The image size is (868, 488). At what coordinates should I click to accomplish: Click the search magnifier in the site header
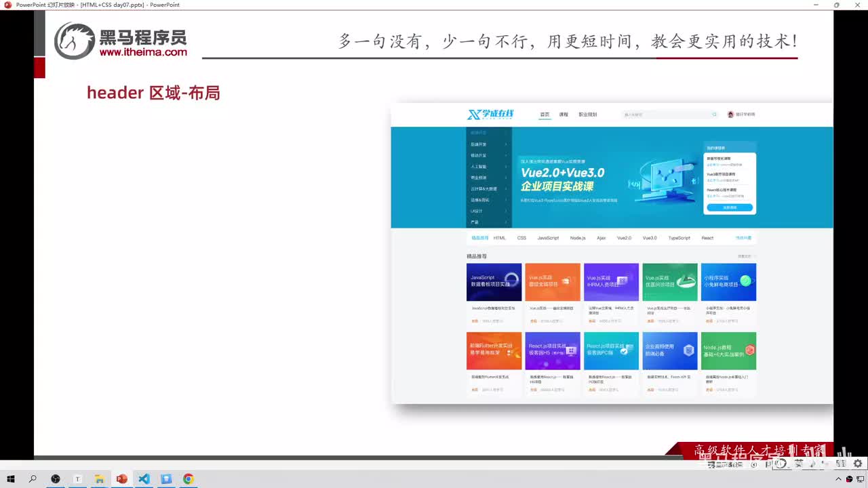714,115
